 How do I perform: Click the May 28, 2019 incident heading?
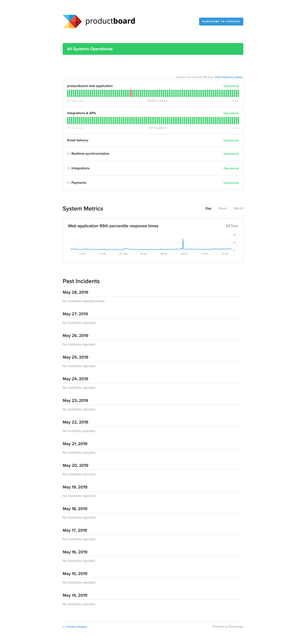point(75,292)
